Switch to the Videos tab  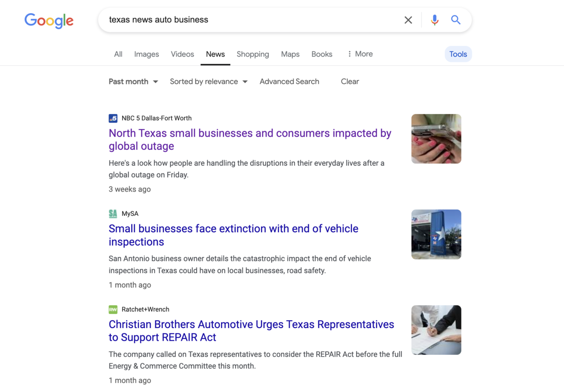point(182,54)
